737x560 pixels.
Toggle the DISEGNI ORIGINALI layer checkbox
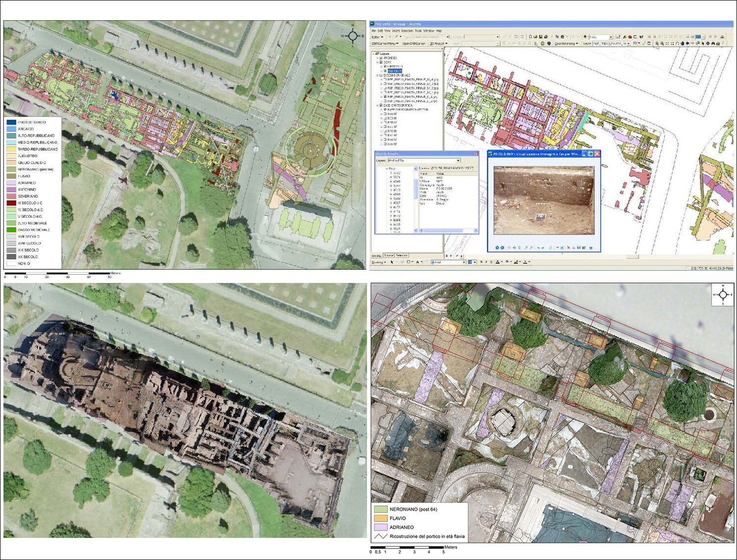[381, 76]
